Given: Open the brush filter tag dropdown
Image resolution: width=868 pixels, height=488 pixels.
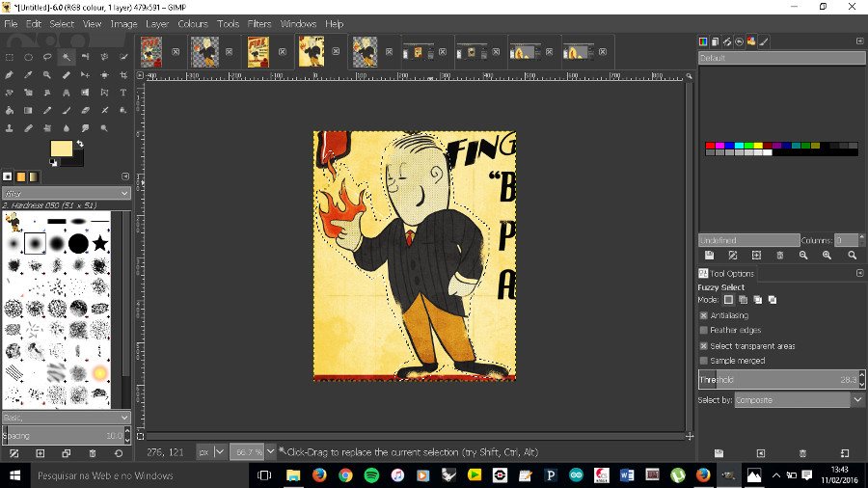Looking at the screenshot, I should tap(124, 193).
